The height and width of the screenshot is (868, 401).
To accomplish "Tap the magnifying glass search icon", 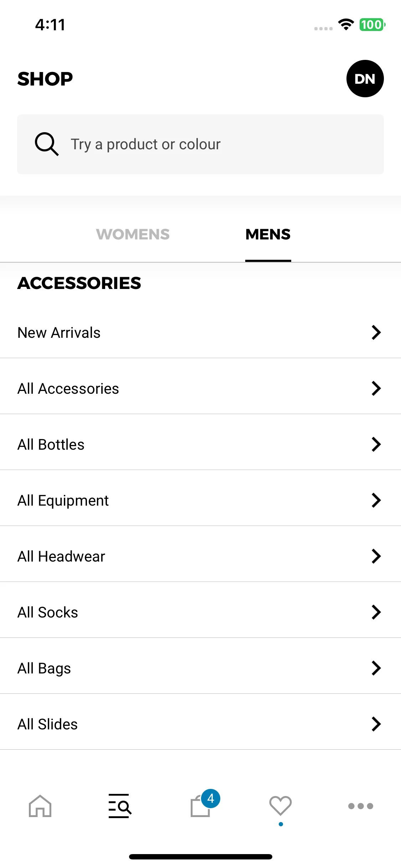I will (x=47, y=144).
